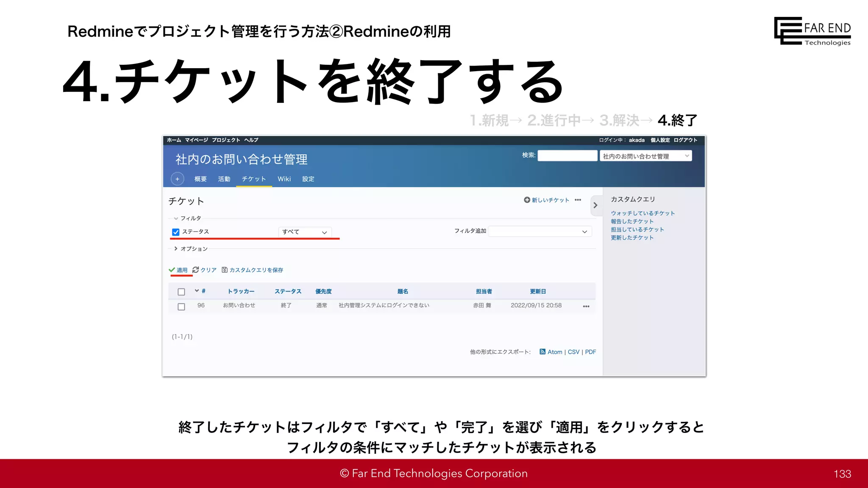
Task: Check the checkbox for ticket 96
Action: pos(181,307)
